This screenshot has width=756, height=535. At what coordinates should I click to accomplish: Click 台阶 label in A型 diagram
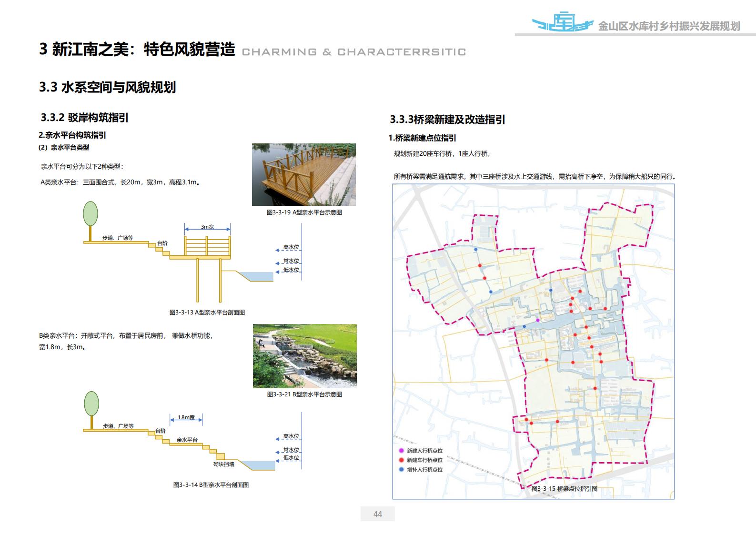(x=162, y=243)
